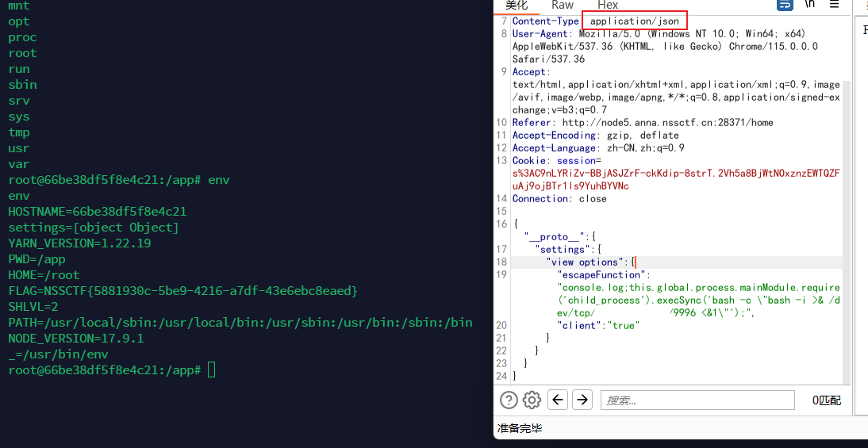Open the hamburger menu in request editor
Screen dimensions: 868x448
pos(834,5)
